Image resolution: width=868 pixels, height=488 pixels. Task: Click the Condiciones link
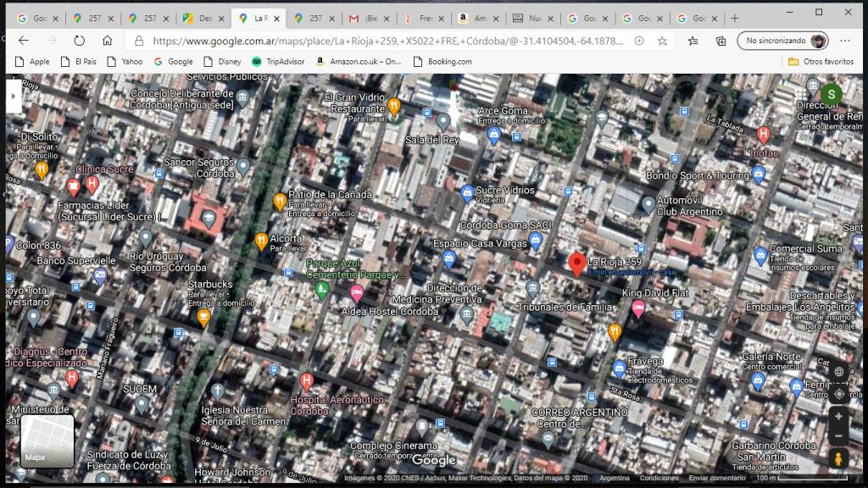pos(659,478)
